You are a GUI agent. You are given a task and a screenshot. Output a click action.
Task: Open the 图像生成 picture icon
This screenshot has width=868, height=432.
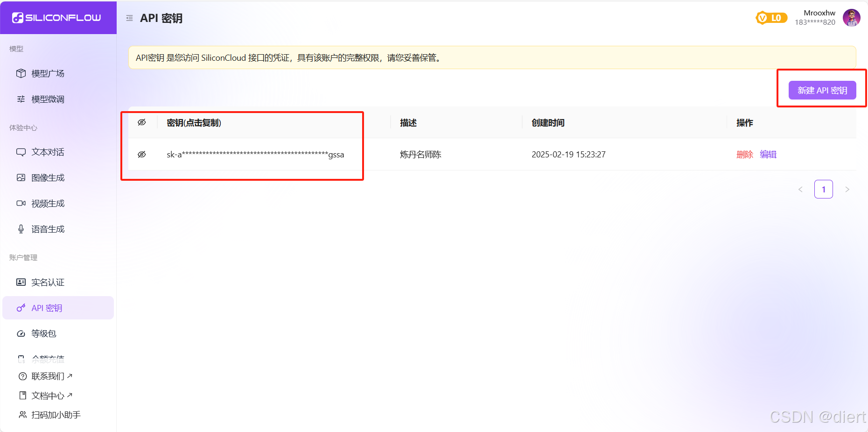[21, 177]
